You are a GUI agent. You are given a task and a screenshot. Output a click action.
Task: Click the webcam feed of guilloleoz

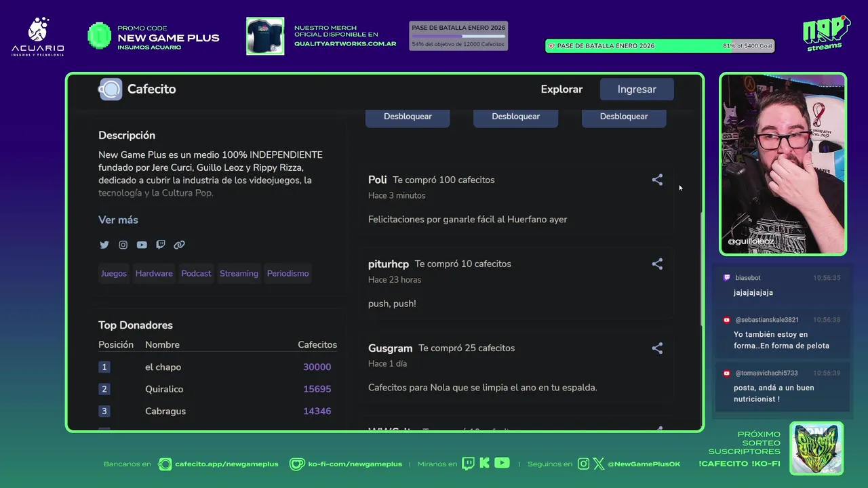[783, 164]
